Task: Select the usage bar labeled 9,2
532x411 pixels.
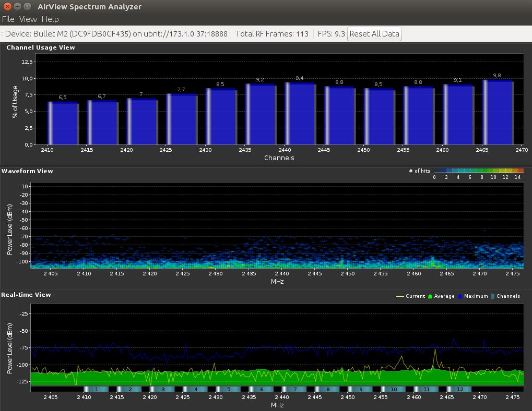Action: pos(261,114)
